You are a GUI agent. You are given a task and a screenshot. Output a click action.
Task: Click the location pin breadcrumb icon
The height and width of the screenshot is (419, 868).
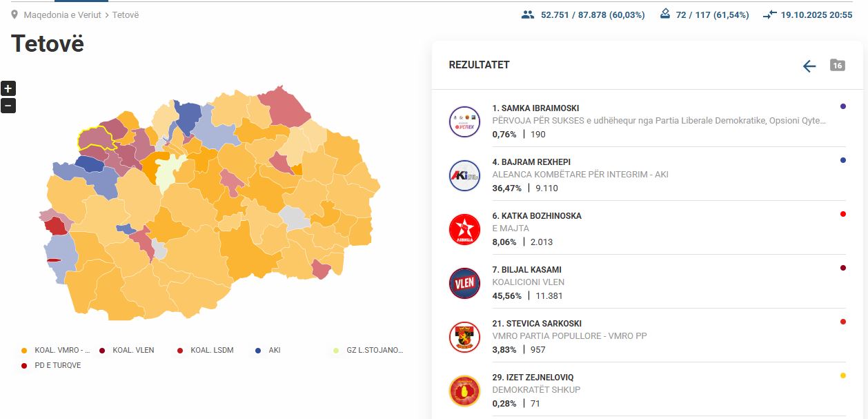(14, 14)
